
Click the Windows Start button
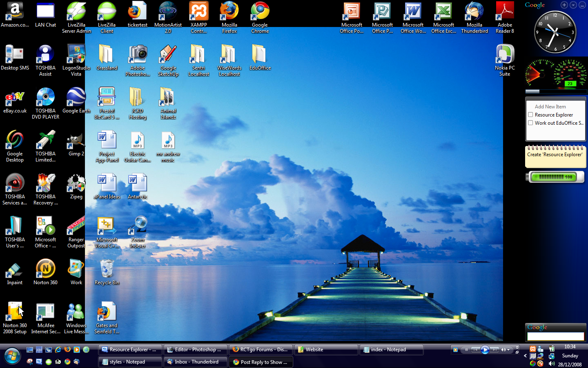tap(12, 356)
